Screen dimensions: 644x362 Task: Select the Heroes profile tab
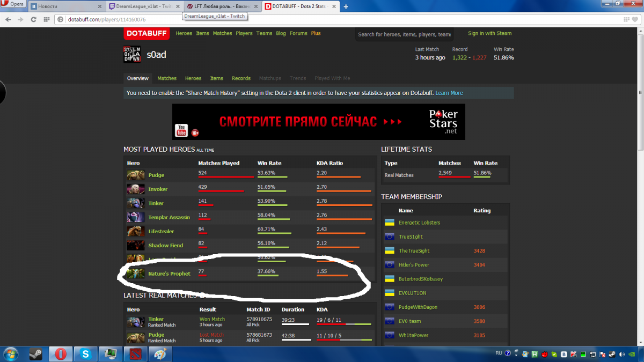click(x=193, y=78)
